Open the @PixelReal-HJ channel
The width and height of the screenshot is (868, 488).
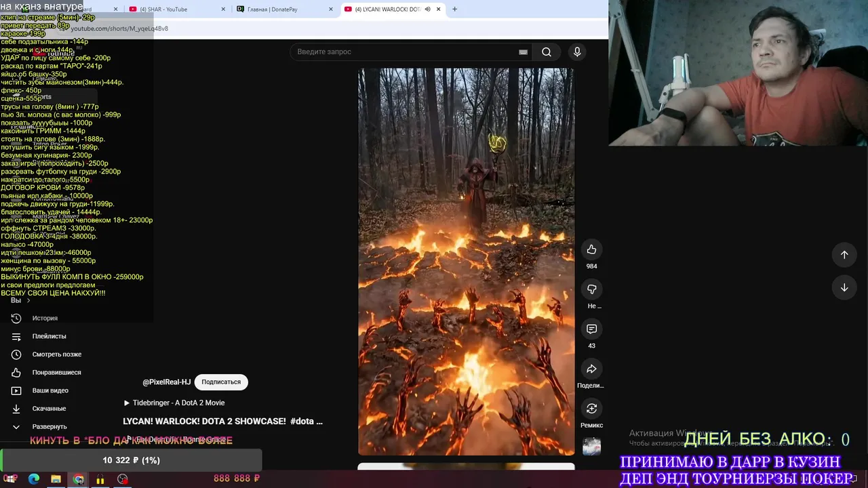pos(166,382)
